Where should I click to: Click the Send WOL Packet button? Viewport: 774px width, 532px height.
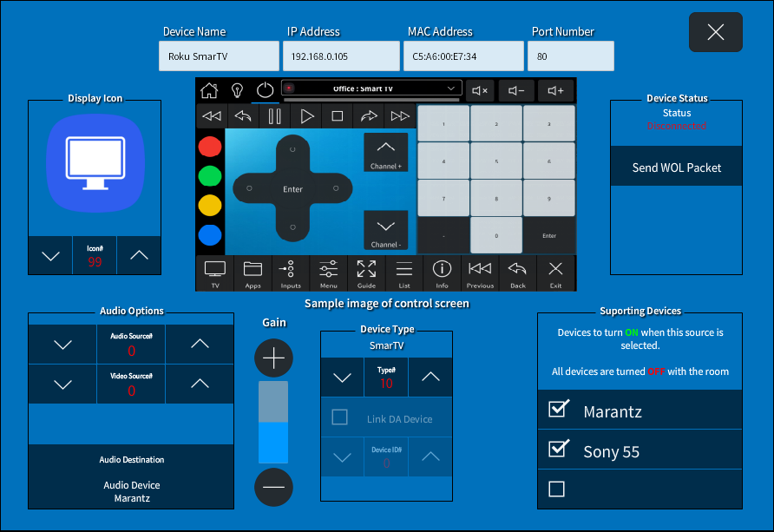676,167
